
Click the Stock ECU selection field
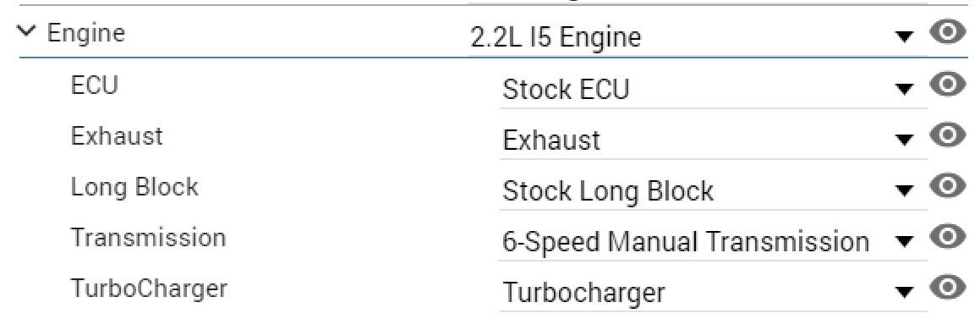pyautogui.click(x=713, y=90)
